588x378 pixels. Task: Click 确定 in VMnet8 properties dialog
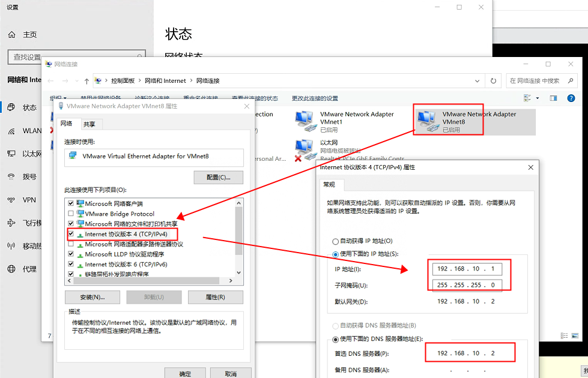[x=185, y=374]
